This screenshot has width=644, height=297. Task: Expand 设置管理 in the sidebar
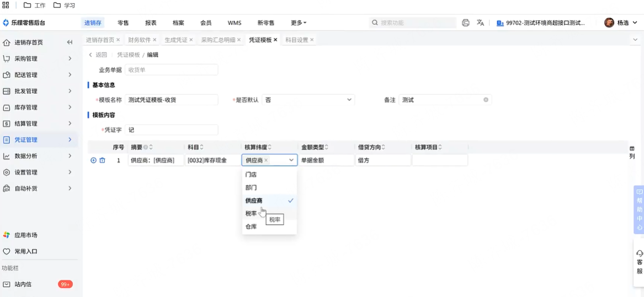[x=70, y=172]
